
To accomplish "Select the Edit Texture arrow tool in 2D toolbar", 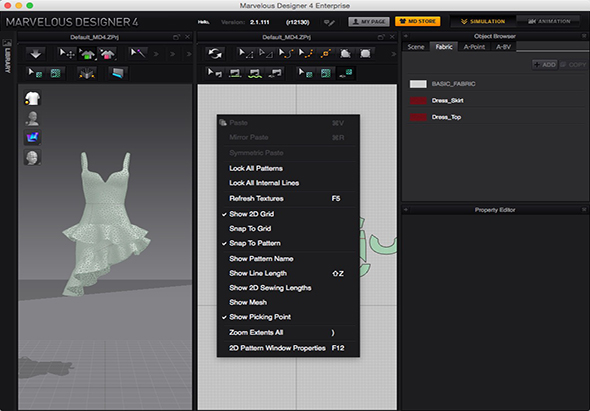I will point(306,73).
